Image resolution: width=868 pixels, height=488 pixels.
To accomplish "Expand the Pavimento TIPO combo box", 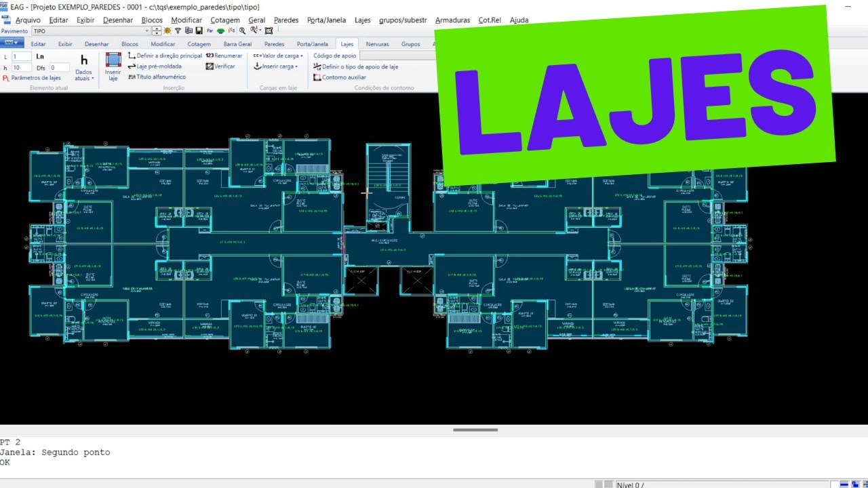I will (148, 30).
